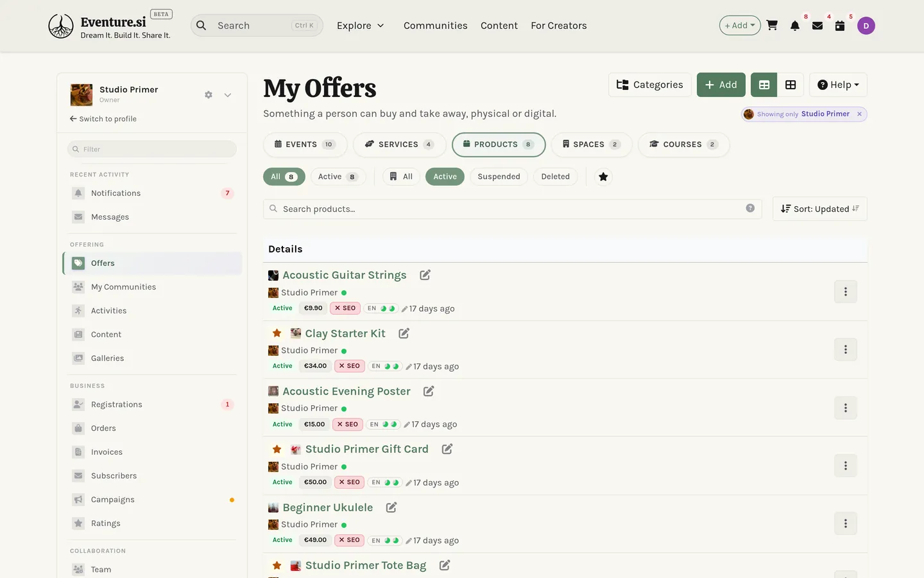Edit the Acoustic Guitar Strings product
The image size is (924, 578).
pyautogui.click(x=425, y=275)
